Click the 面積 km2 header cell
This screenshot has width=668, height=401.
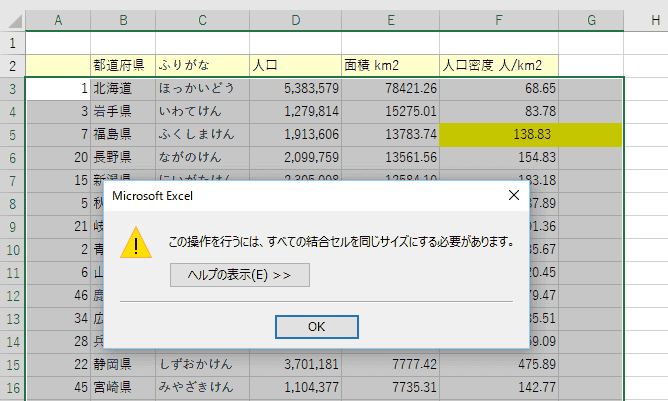click(391, 66)
